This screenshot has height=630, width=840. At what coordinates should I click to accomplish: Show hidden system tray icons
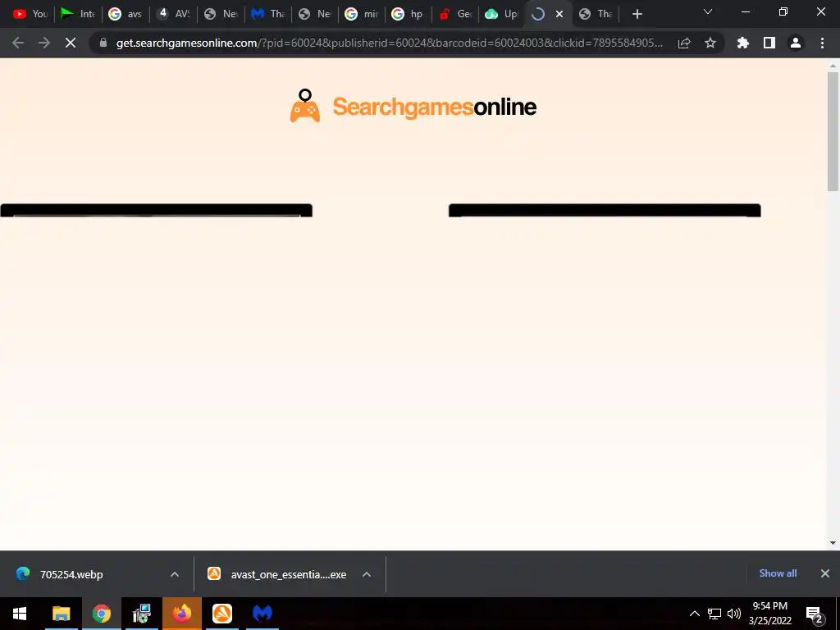694,614
